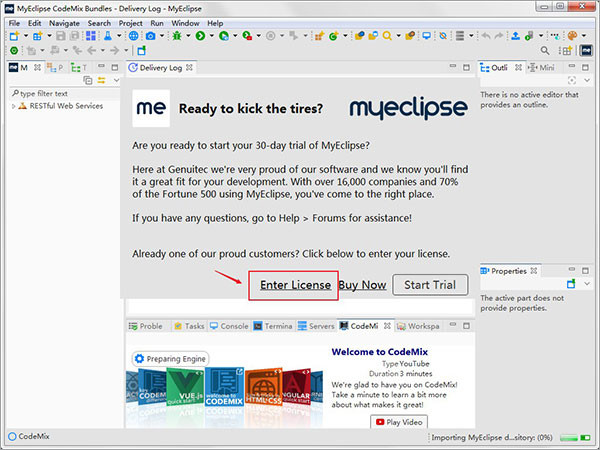Screen dimensions: 600x450
Task: Open the dropdown arrow beside Run icon
Action: 210,36
